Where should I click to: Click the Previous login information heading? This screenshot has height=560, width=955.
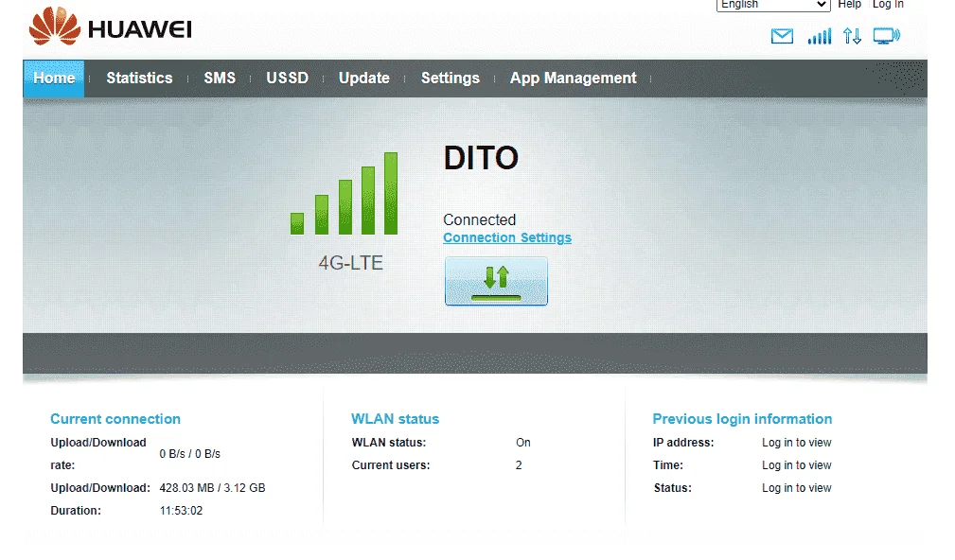(742, 419)
